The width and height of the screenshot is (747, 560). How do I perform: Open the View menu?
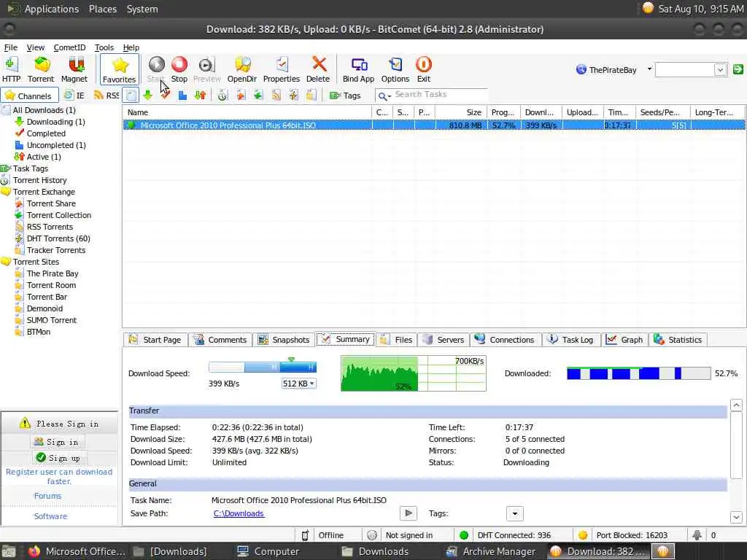tap(35, 47)
